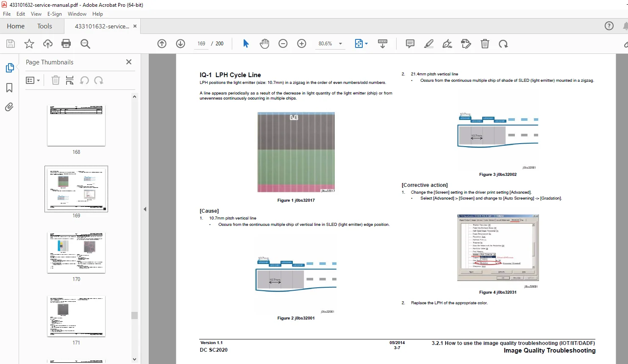Click the 'Figure 4 j0bs32031' caption

tap(497, 292)
